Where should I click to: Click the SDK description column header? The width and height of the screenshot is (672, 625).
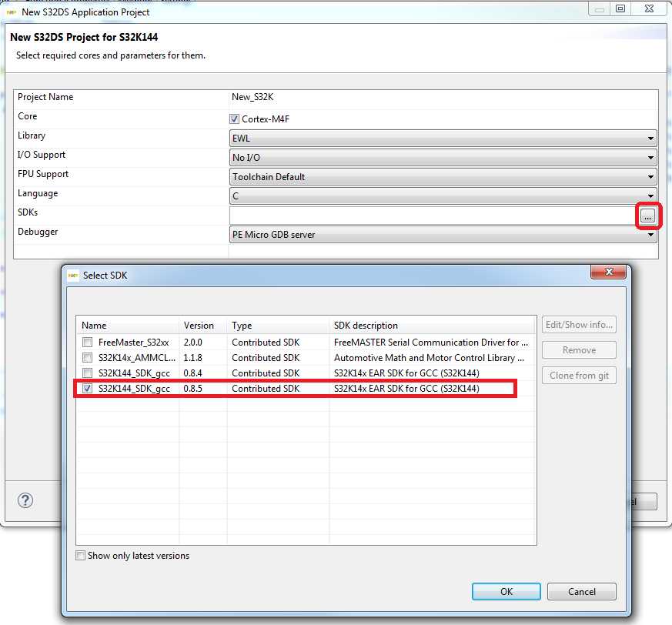pyautogui.click(x=432, y=326)
